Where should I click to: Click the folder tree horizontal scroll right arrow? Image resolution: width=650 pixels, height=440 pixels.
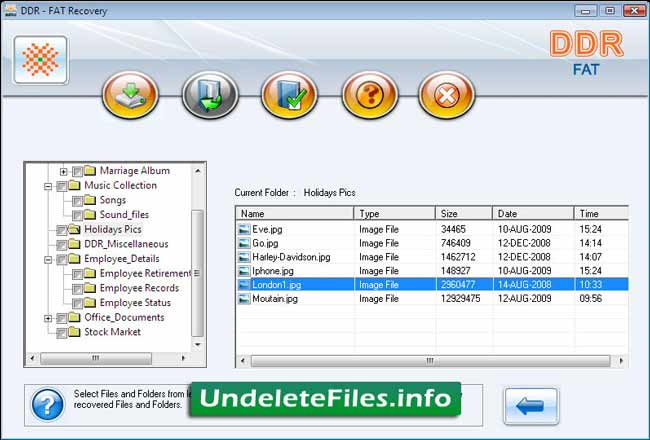(x=184, y=358)
